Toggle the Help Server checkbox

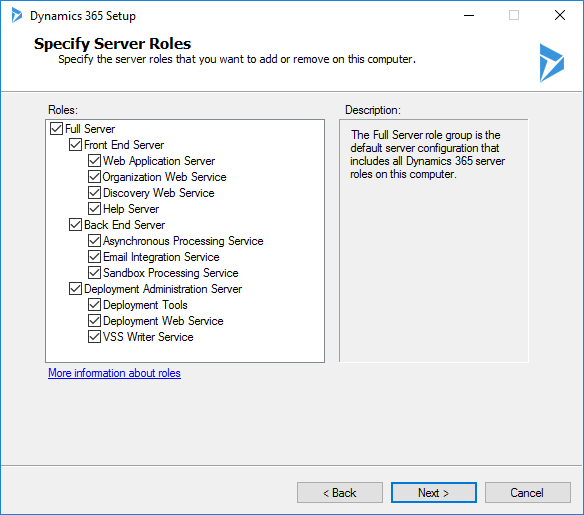pos(94,209)
